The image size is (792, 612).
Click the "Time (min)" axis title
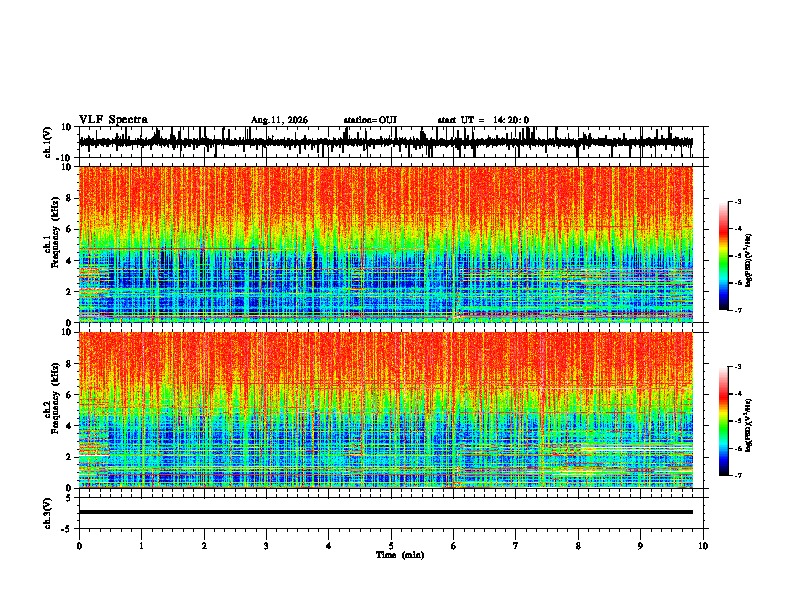pyautogui.click(x=400, y=555)
